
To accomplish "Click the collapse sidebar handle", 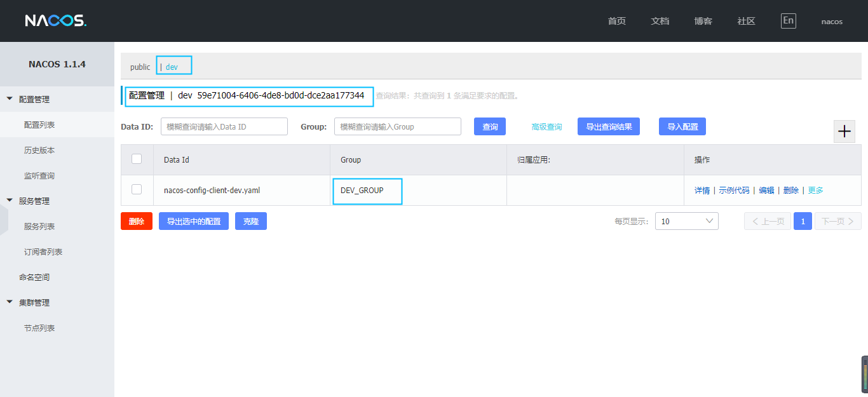I will point(4,220).
